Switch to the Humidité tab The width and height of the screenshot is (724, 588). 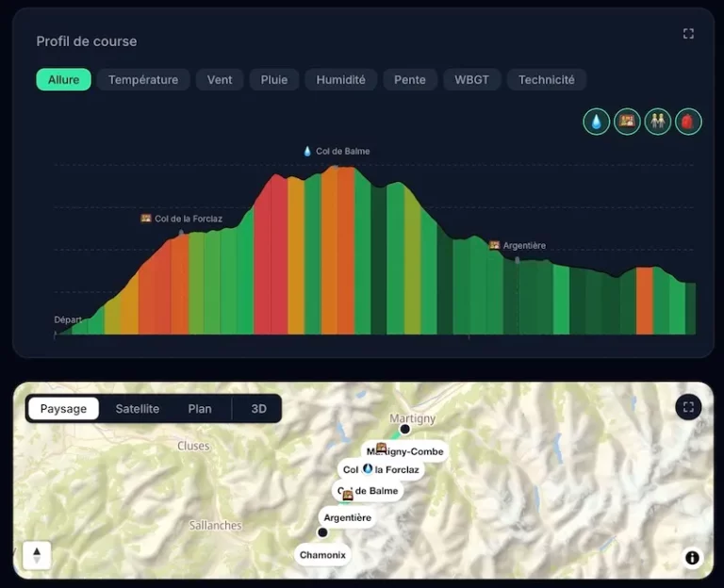[340, 79]
